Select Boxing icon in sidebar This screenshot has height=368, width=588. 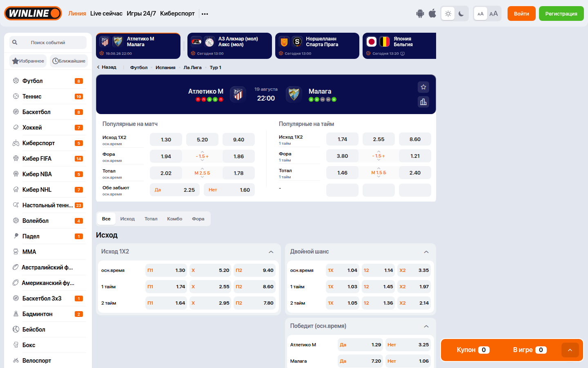tap(16, 345)
